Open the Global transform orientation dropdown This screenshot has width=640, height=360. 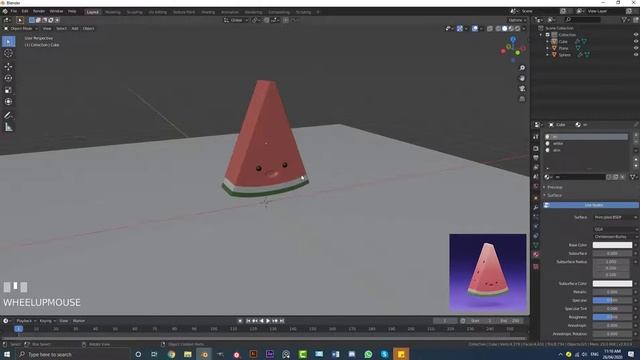pyautogui.click(x=236, y=20)
